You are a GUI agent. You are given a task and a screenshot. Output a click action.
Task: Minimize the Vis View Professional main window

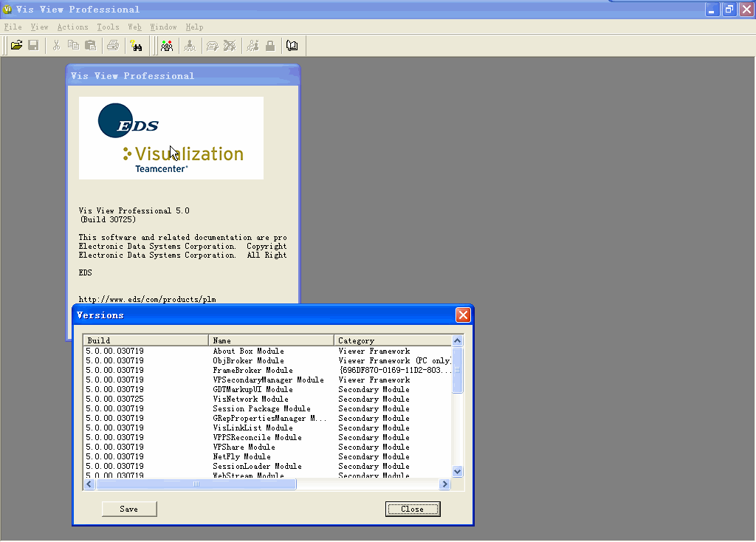tap(712, 9)
